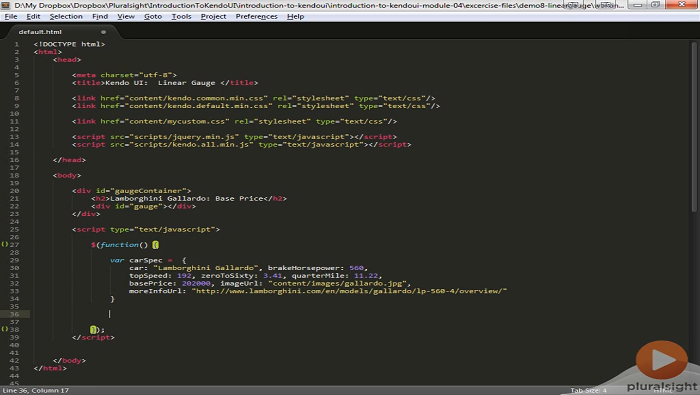Click the Pluralsight orange play logo
Image resolution: width=700 pixels, height=395 pixels.
tap(662, 360)
